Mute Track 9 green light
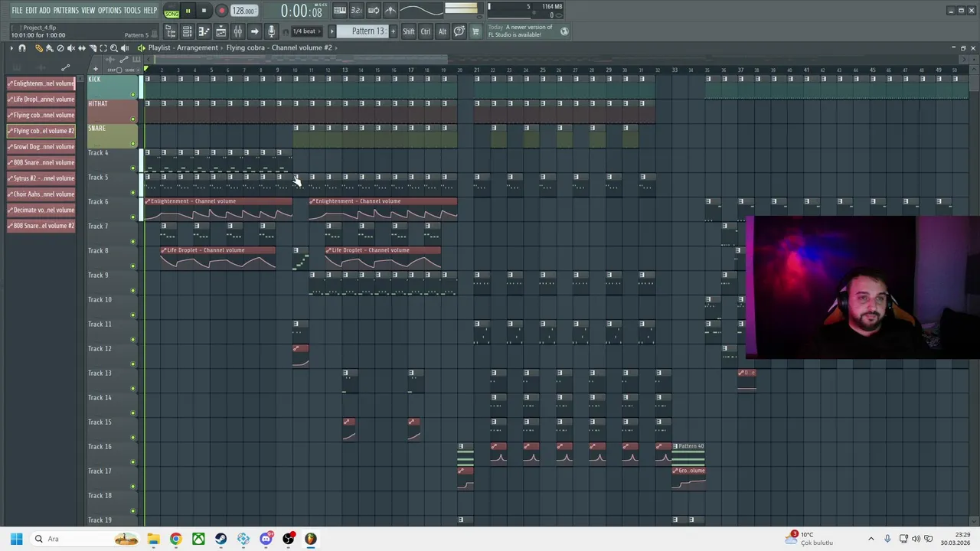The height and width of the screenshot is (551, 980). click(133, 291)
